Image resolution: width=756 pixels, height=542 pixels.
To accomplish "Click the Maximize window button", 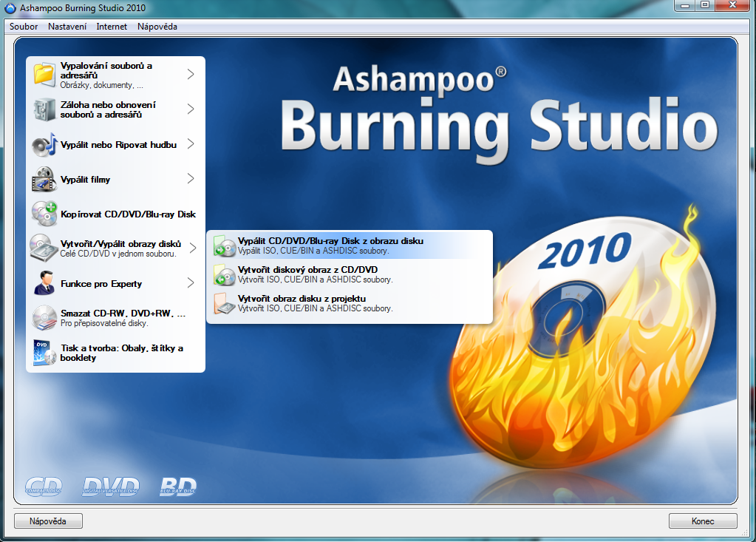I will [705, 5].
